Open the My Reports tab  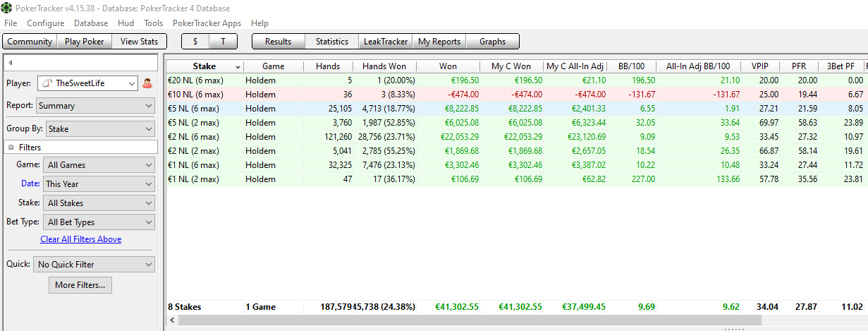(x=439, y=42)
